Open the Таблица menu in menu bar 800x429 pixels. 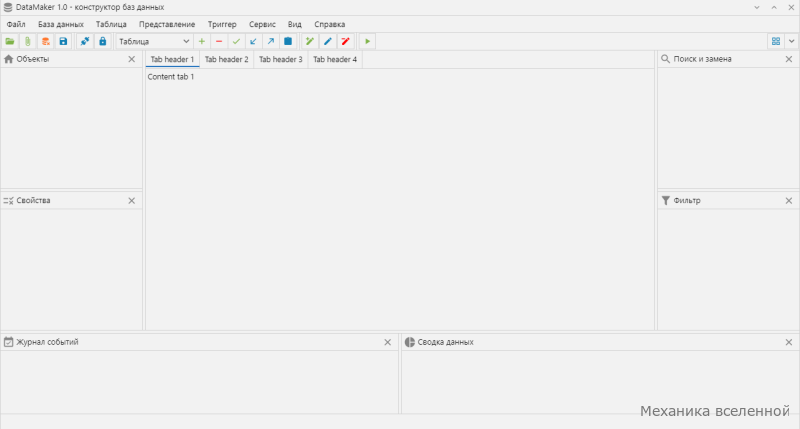pos(111,24)
